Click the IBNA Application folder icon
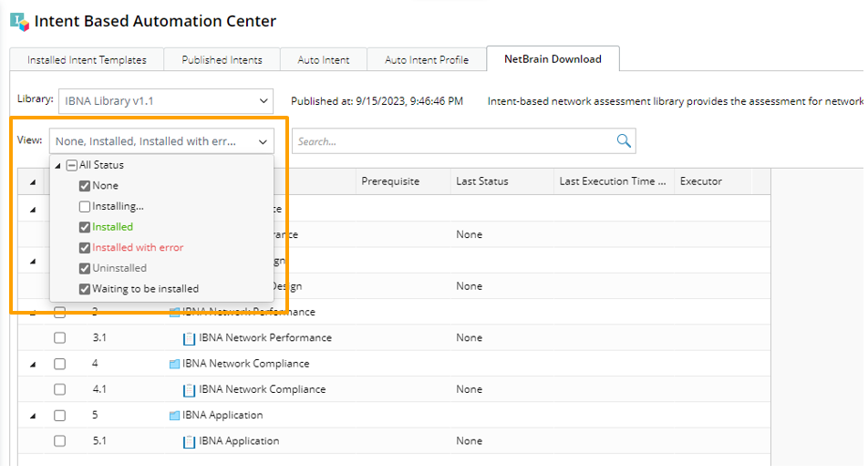Viewport: 868px width, 475px height. (x=174, y=416)
